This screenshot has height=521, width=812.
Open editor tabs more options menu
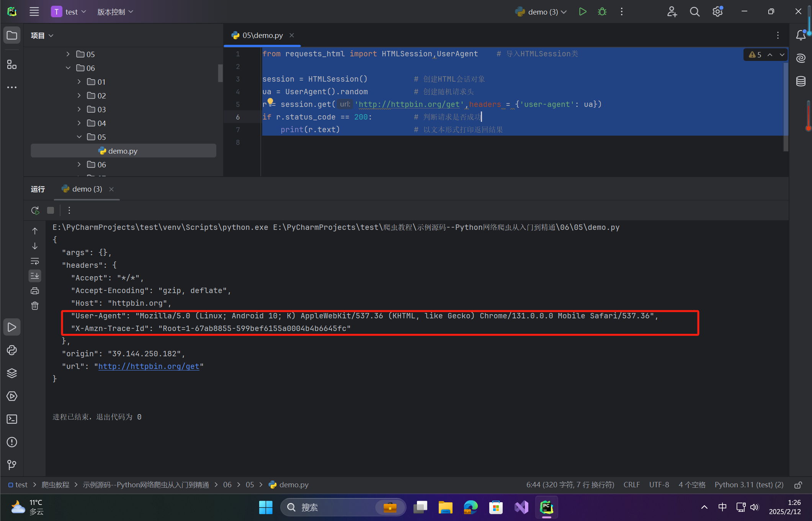coord(778,35)
